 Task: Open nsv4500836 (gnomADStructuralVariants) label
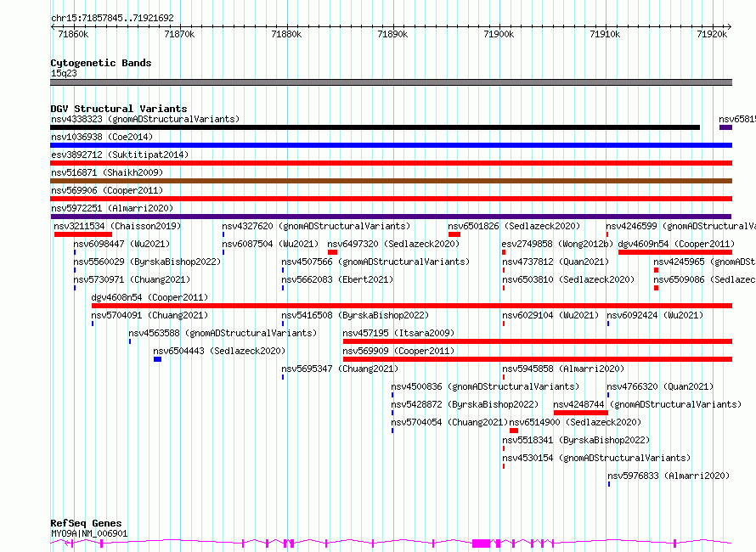tap(485, 386)
